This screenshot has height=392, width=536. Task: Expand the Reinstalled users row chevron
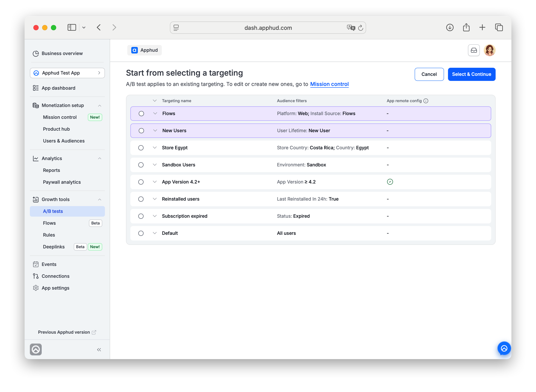point(155,199)
